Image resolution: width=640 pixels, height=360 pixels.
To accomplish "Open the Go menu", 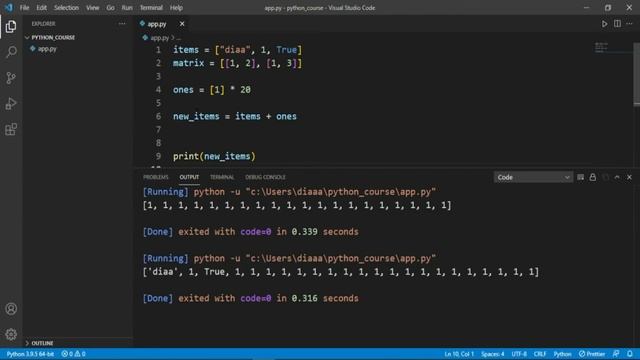I will click(110, 8).
